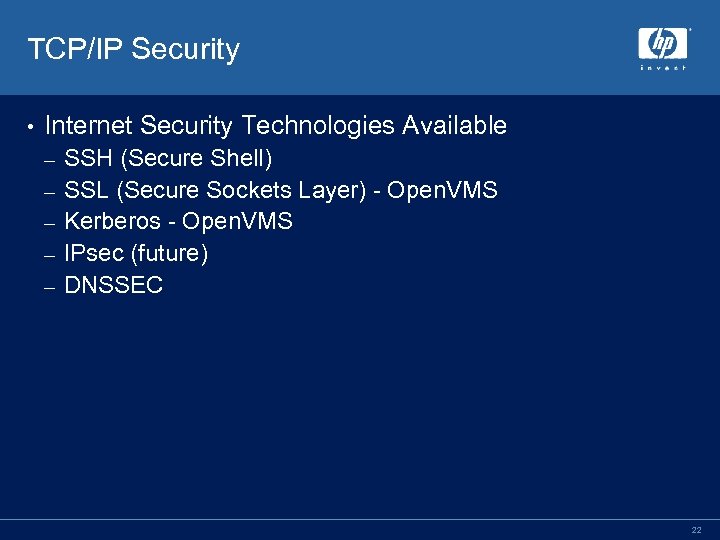The image size is (720, 540).
Task: Click the 'invent' text under the logo
Action: click(x=664, y=68)
